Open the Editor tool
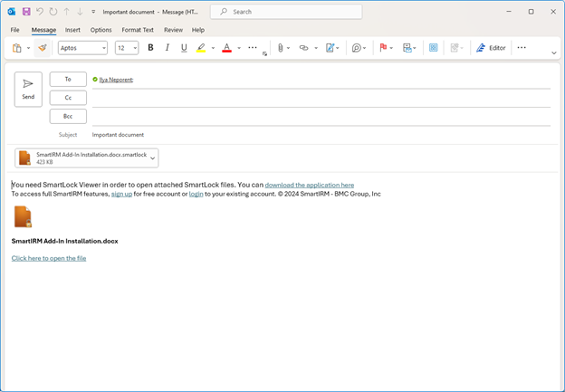This screenshot has height=392, width=565. [x=492, y=48]
